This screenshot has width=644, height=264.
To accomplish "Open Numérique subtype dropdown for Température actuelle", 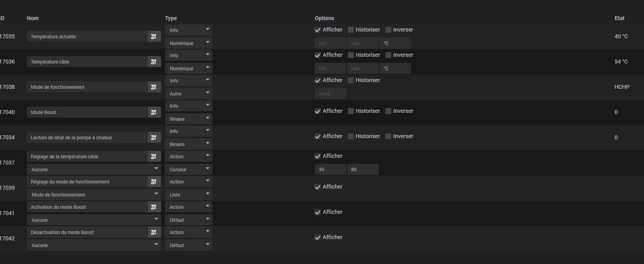I will click(188, 43).
